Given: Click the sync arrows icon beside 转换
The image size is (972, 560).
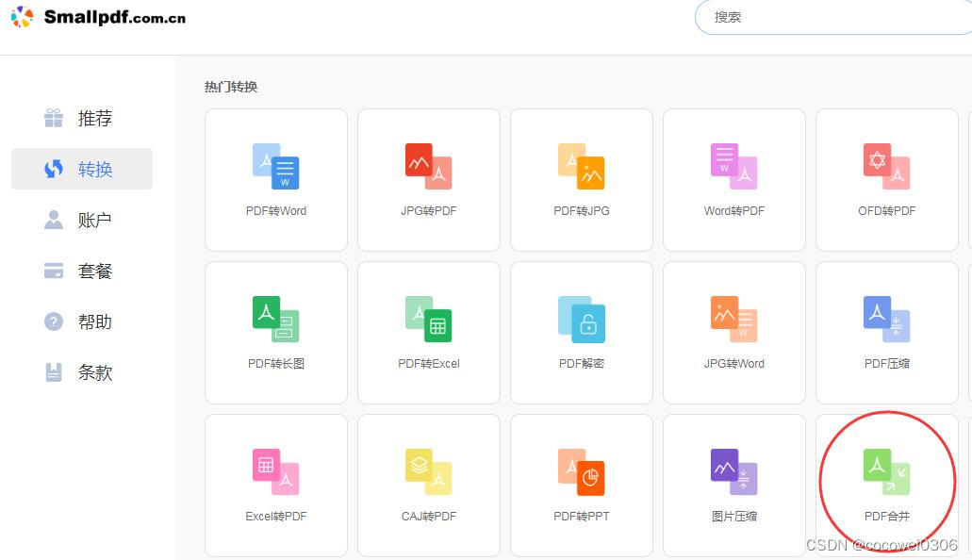Looking at the screenshot, I should coord(54,169).
